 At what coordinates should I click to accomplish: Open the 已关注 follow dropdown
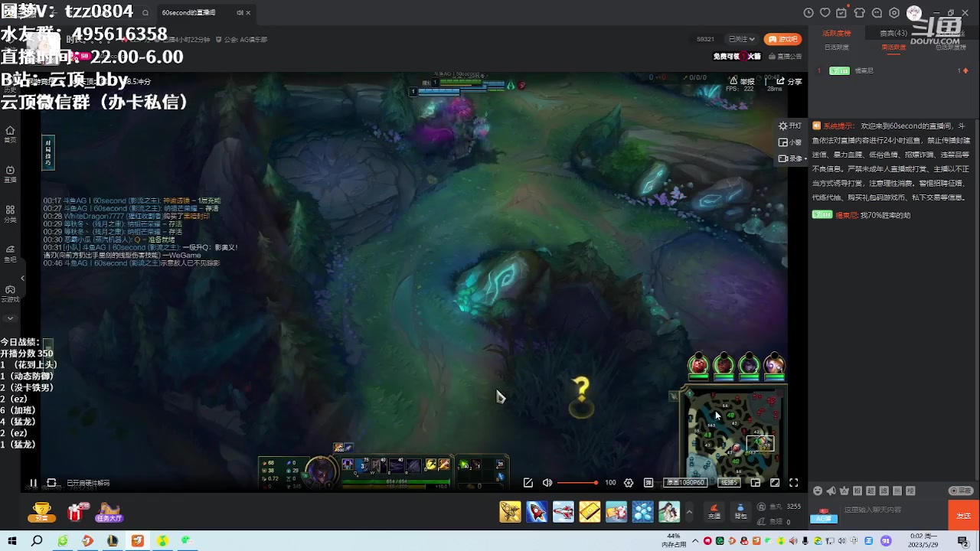(742, 39)
